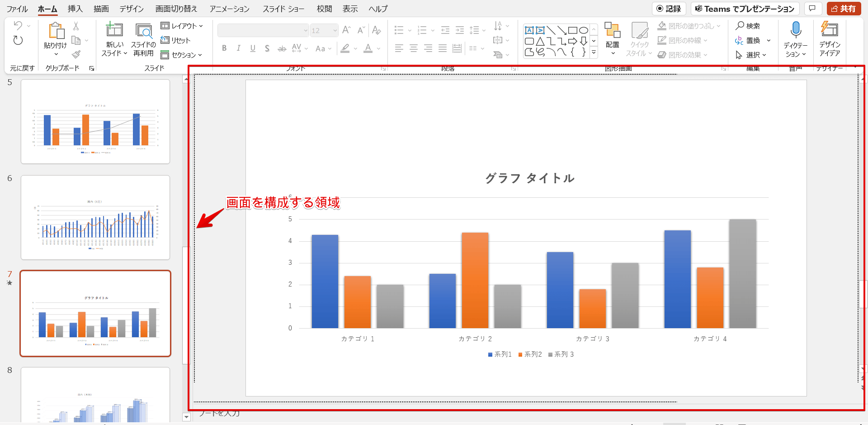This screenshot has width=868, height=425.
Task: Click the Share (共有) button
Action: 844,9
